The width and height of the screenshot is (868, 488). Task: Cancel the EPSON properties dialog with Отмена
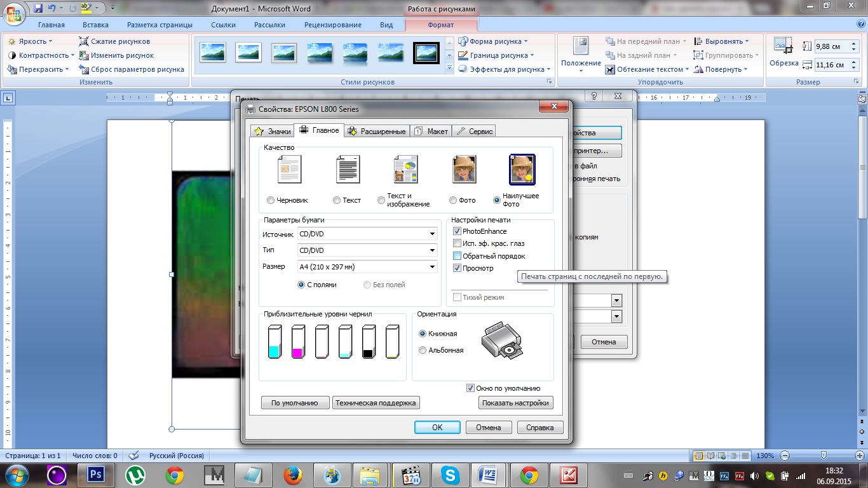click(x=489, y=428)
